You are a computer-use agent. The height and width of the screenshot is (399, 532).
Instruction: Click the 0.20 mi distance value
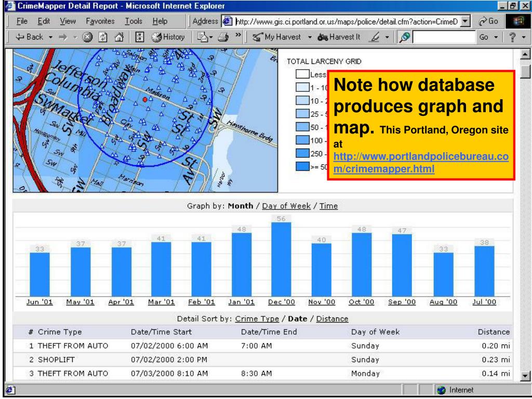click(496, 345)
